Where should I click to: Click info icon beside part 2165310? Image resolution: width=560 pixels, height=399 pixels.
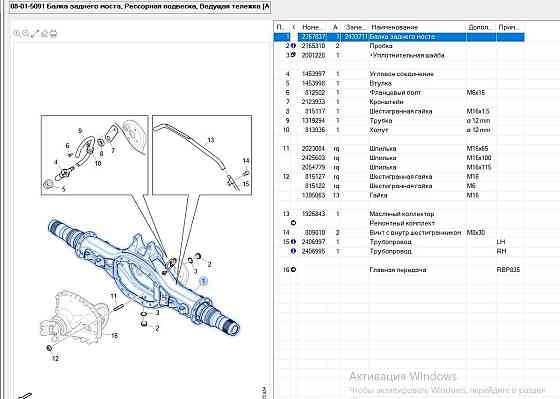293,46
